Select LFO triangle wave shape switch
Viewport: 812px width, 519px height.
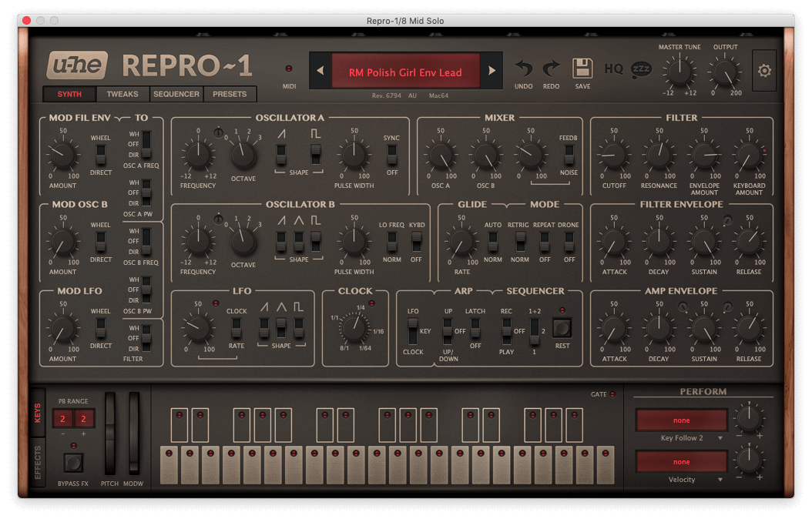281,327
